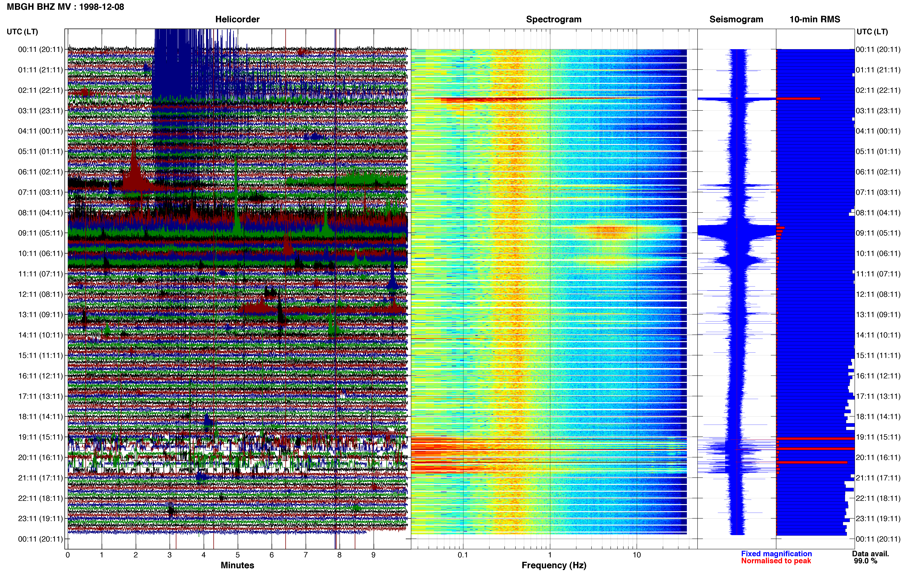Click the title "MBGH BHZ MV : 1998-12-08"

[x=65, y=7]
